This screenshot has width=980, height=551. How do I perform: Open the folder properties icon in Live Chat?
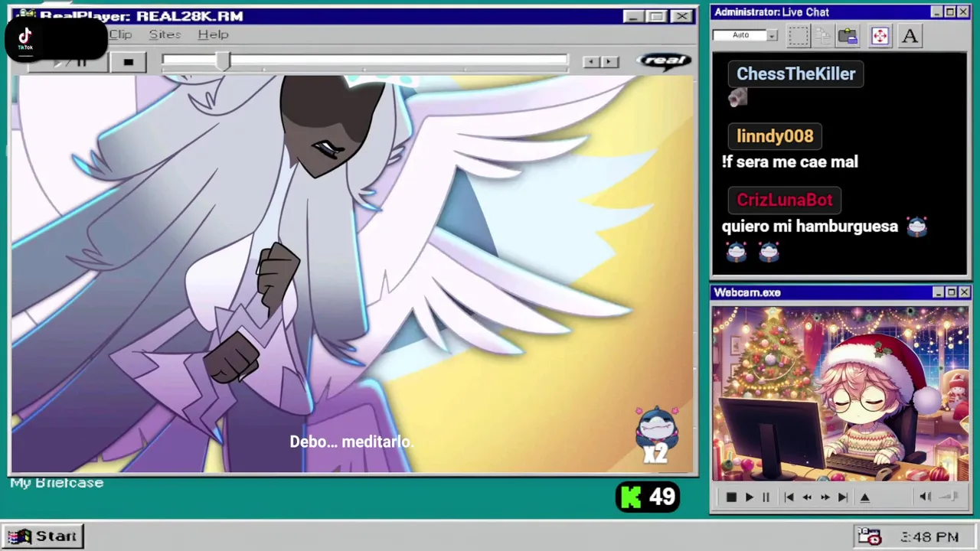848,35
